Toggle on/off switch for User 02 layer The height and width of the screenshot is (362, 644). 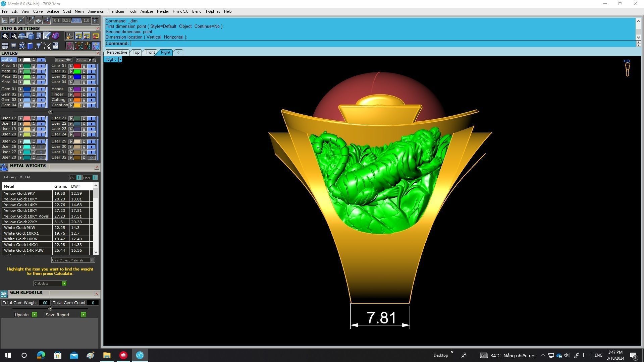point(91,71)
